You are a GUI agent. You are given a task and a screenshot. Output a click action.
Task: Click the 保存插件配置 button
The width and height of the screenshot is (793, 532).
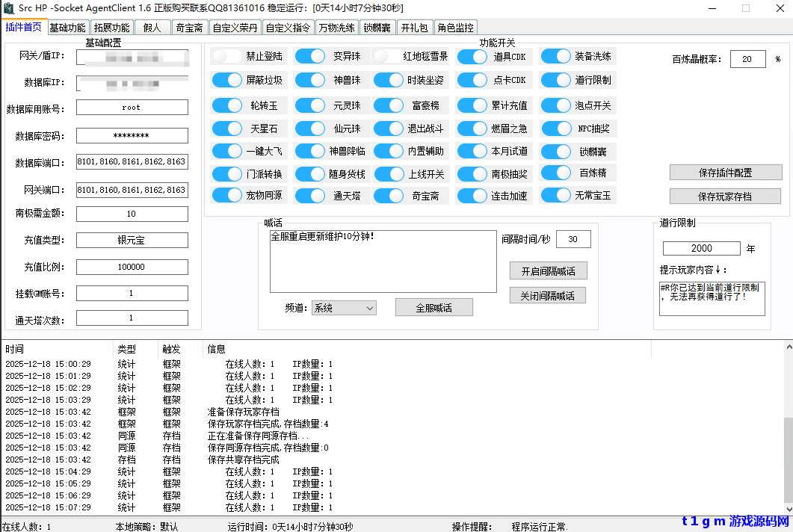click(x=725, y=172)
